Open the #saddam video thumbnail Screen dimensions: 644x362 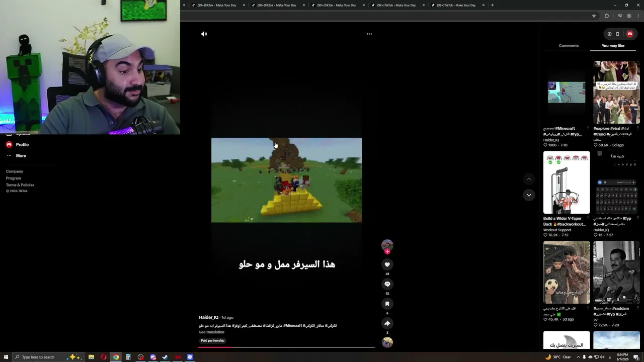[x=616, y=273]
